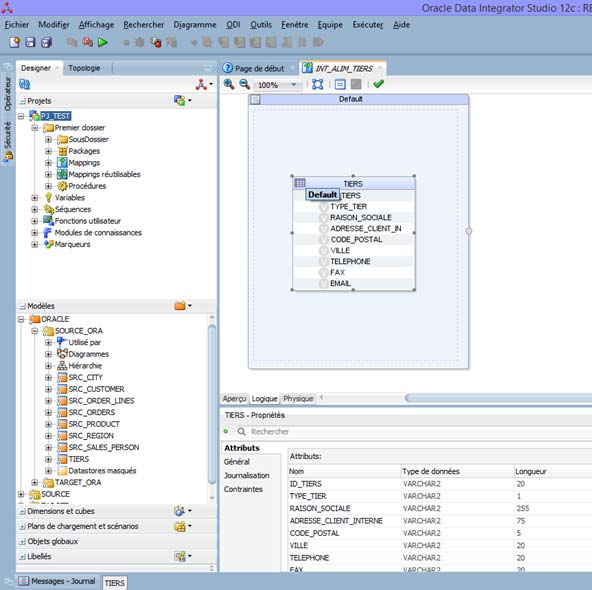
Task: Open the Opérateur side panel
Action: (x=8, y=94)
